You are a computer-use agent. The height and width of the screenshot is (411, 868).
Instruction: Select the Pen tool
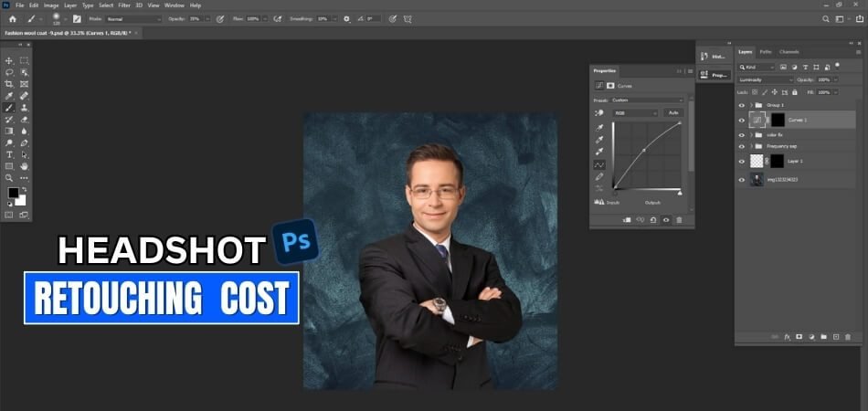tap(25, 142)
